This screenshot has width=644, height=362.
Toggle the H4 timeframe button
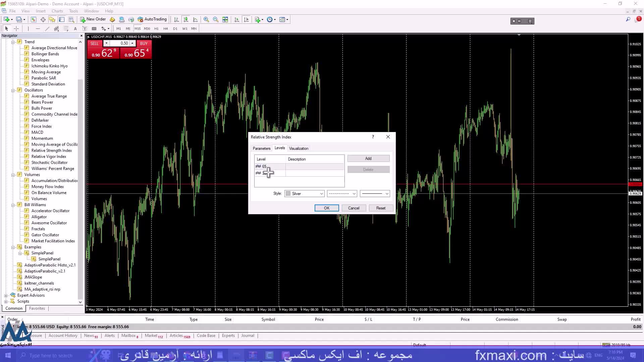(x=165, y=28)
